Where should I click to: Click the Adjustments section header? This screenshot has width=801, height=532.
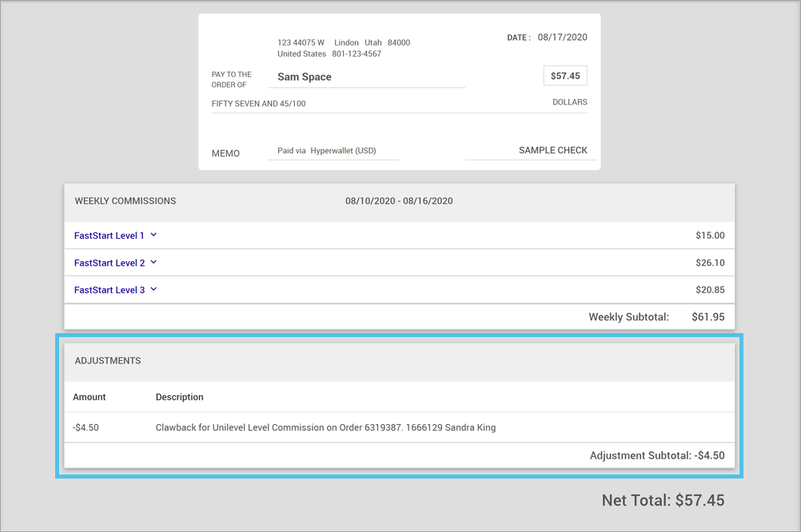click(x=108, y=361)
